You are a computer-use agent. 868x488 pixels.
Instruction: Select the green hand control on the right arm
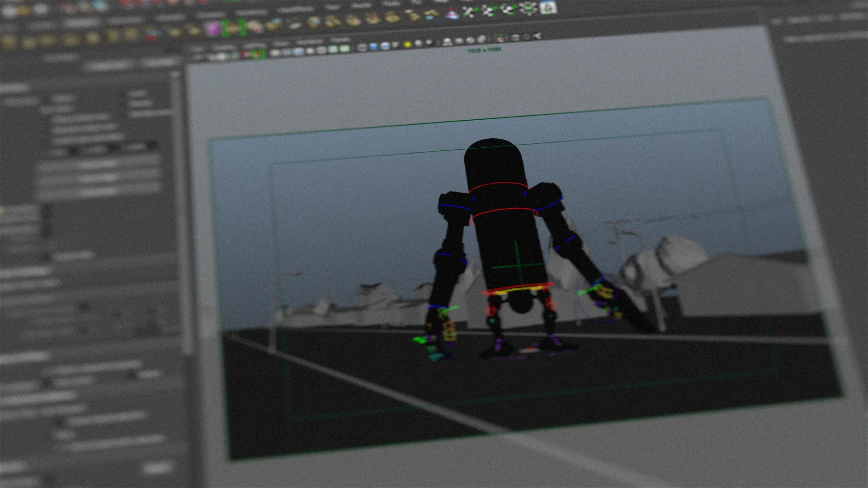[x=590, y=290]
